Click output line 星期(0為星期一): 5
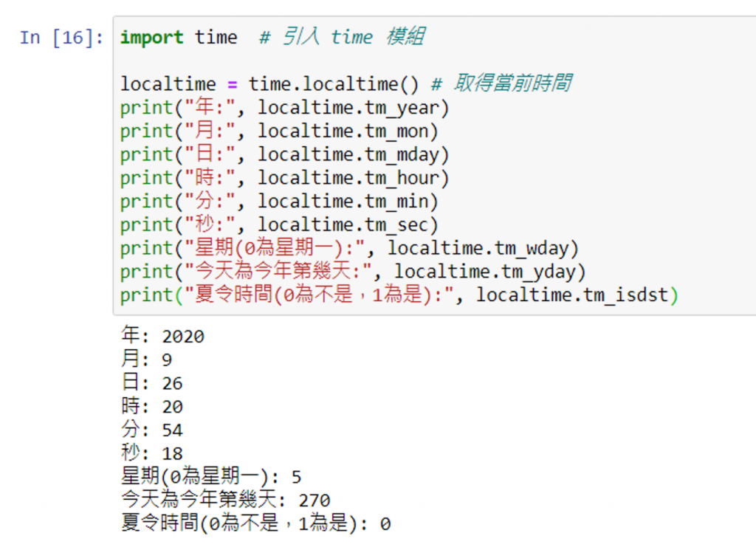 tap(211, 477)
